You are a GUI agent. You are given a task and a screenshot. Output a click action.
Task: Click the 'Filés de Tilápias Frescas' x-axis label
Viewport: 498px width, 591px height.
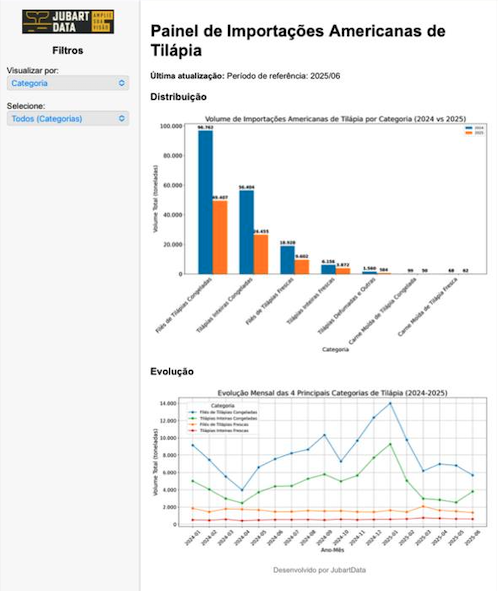click(269, 301)
